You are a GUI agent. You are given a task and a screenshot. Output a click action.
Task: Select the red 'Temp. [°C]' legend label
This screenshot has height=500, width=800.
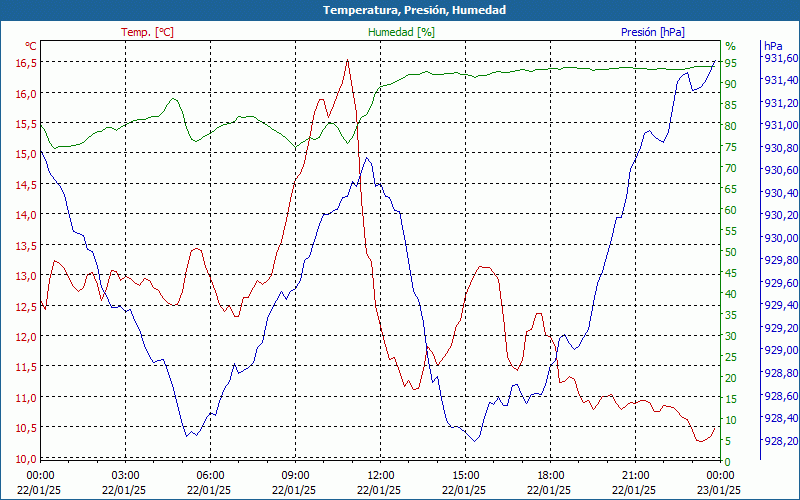pyautogui.click(x=147, y=32)
